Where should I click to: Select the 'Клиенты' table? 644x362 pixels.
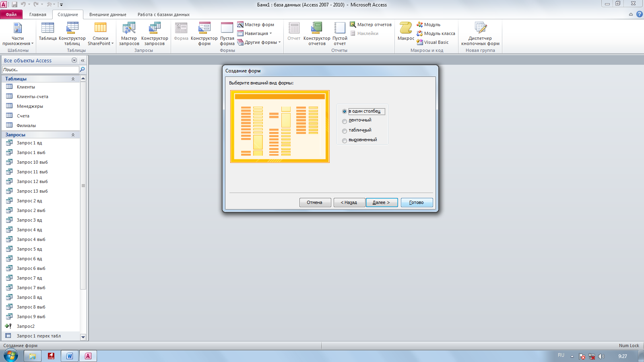coord(41,87)
